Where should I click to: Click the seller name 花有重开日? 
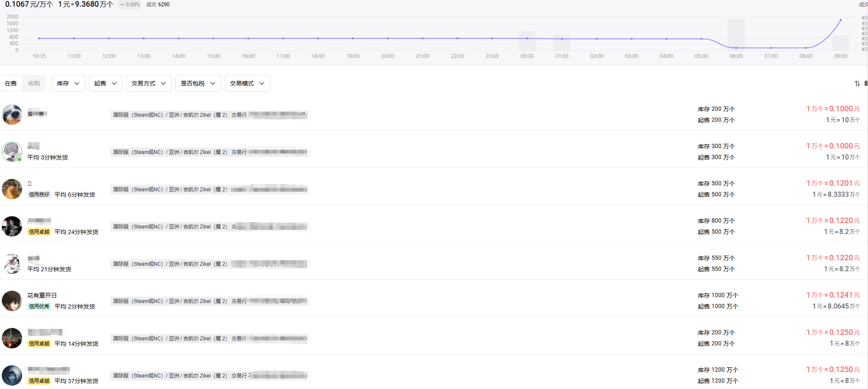42,295
